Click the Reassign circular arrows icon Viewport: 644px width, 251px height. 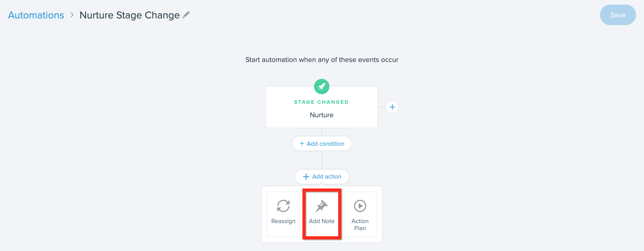tap(283, 206)
